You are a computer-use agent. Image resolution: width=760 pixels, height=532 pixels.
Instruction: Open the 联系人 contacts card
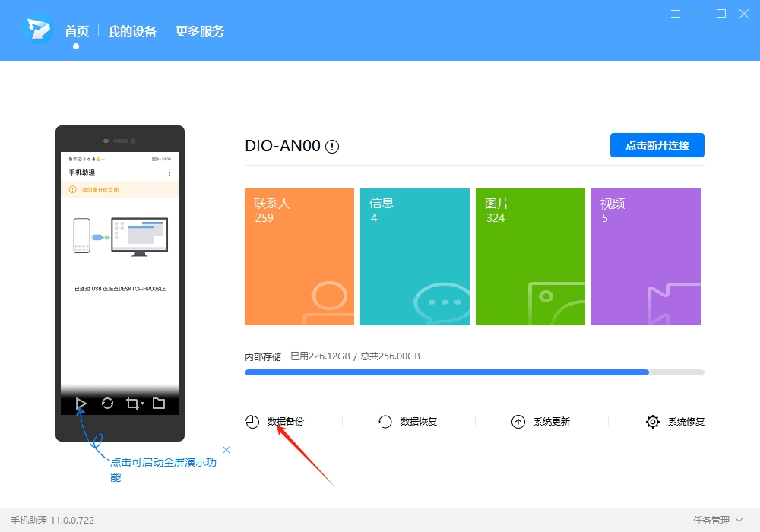coord(299,256)
